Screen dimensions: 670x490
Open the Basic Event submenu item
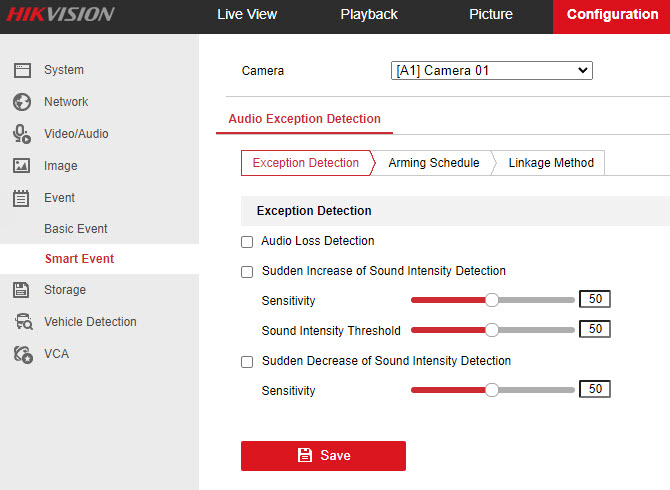click(x=76, y=229)
